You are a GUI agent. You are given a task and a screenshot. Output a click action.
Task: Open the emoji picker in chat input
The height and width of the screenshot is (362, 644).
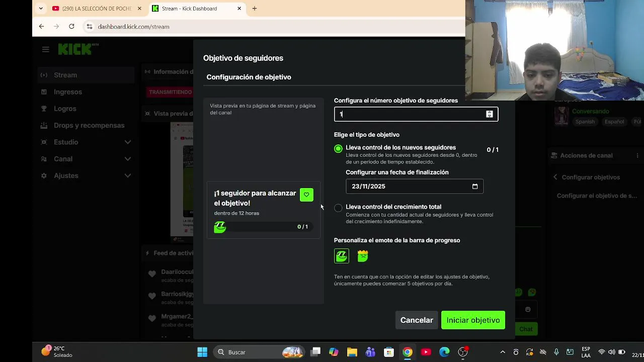click(528, 310)
